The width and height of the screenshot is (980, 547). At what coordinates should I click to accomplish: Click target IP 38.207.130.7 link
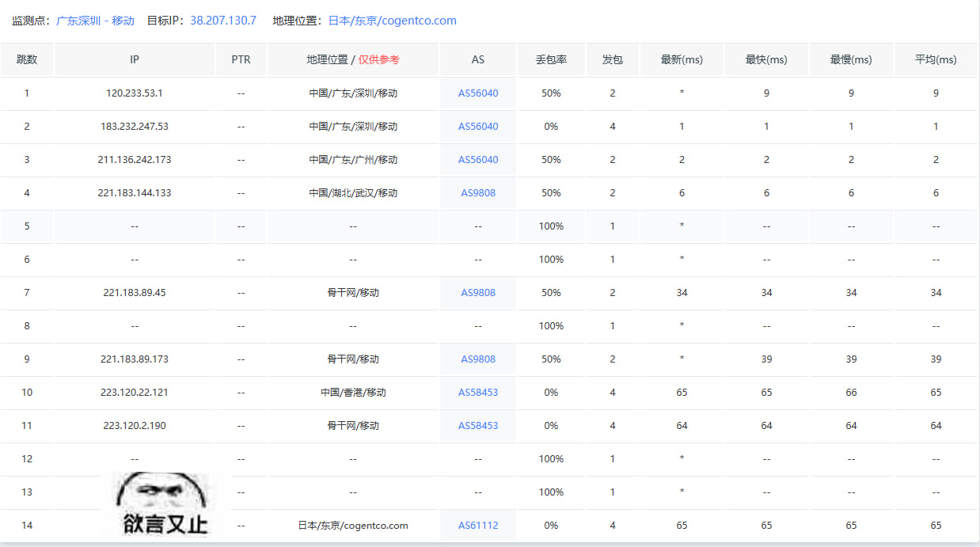coord(223,21)
